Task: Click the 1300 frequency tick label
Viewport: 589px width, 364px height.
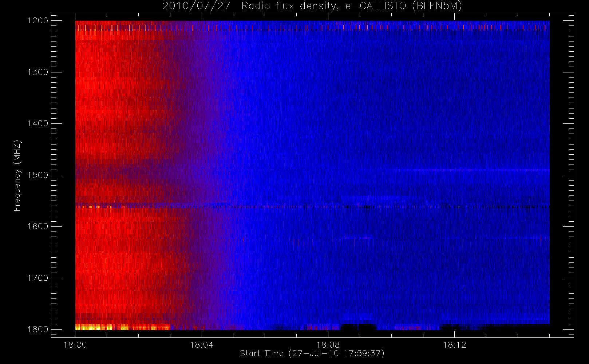Action: coord(38,72)
